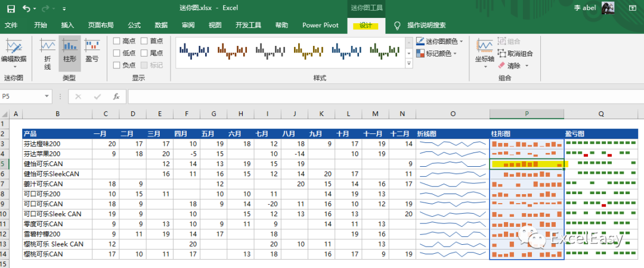Click the formula bar cancel X icon

78,96
